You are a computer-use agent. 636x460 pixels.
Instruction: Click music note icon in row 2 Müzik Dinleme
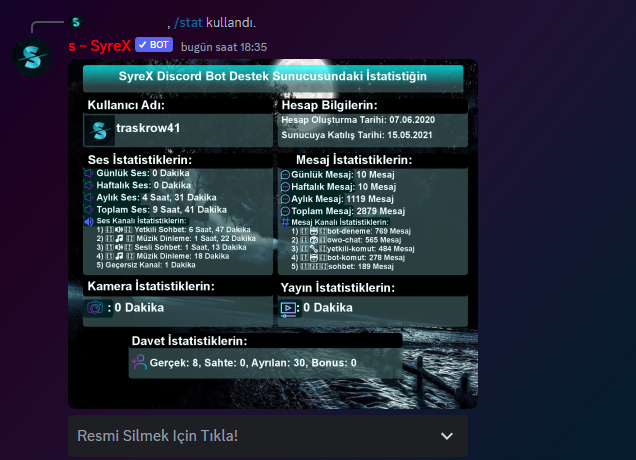coord(119,239)
